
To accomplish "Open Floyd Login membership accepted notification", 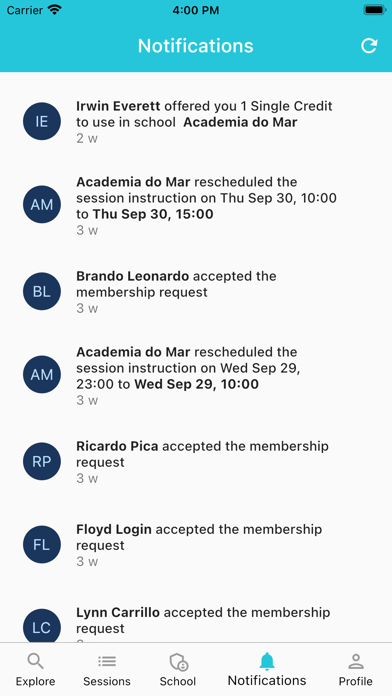I will [x=196, y=545].
